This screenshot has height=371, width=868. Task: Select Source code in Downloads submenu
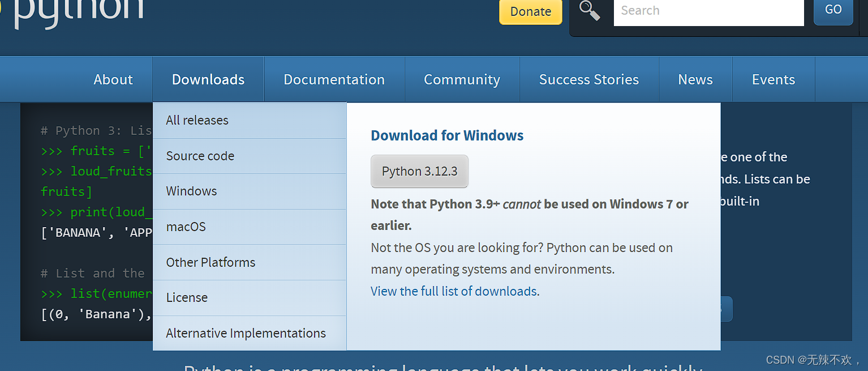(250, 156)
